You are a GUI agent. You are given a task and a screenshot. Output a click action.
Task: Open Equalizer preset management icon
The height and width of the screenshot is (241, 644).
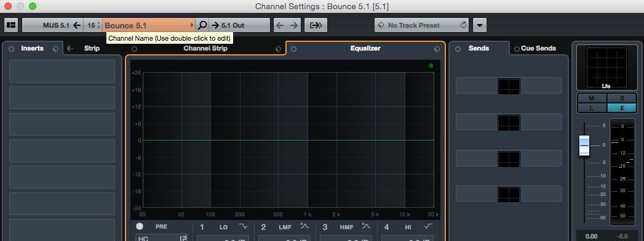coord(437,49)
